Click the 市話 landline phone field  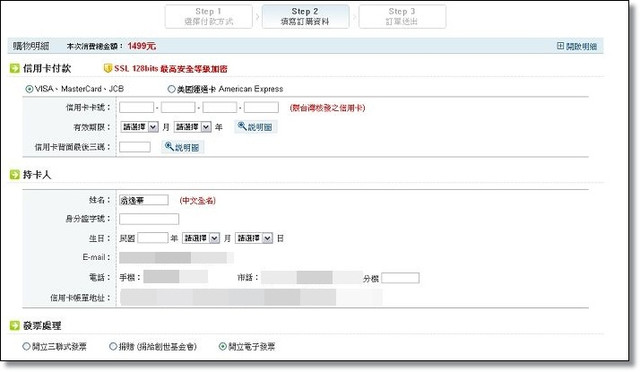312,277
